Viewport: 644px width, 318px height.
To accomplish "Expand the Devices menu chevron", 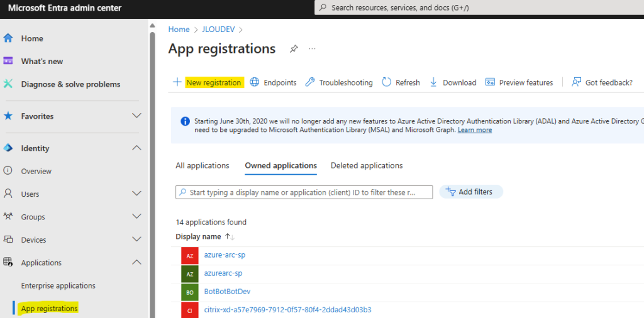I will [x=136, y=239].
